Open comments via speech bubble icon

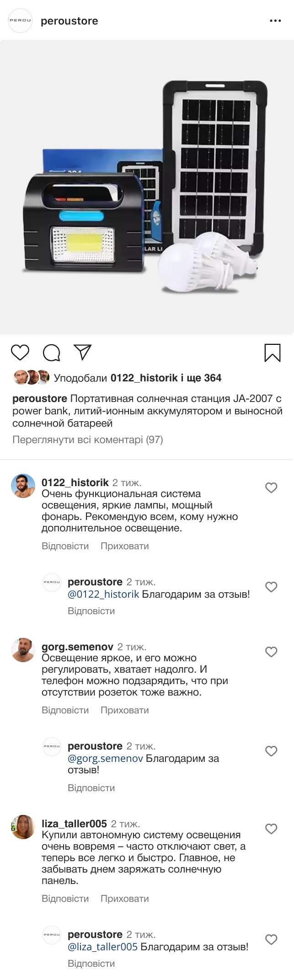tap(51, 353)
